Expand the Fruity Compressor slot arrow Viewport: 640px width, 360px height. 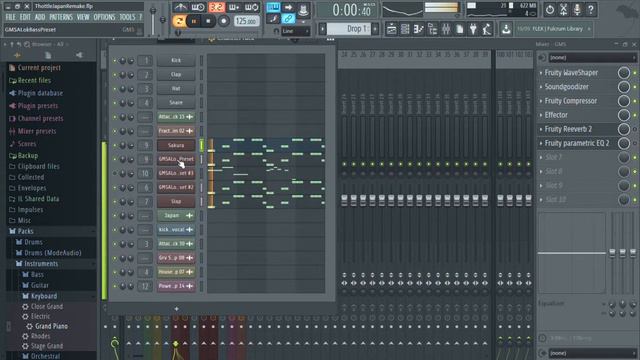click(x=541, y=101)
